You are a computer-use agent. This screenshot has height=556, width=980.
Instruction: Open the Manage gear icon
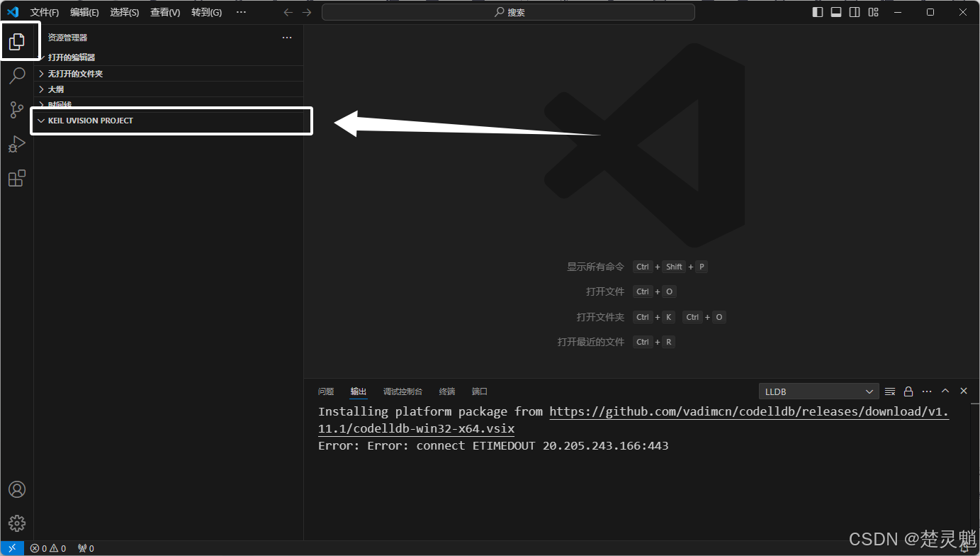pyautogui.click(x=17, y=523)
